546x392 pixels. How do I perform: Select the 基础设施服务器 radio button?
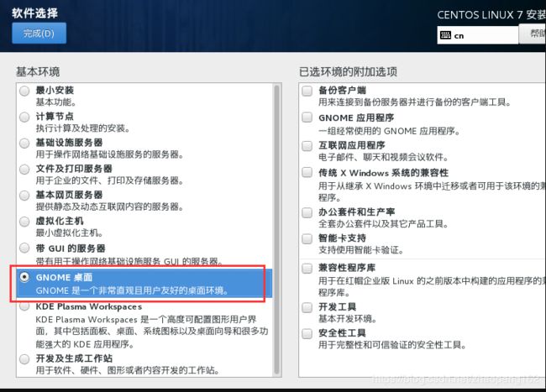tap(24, 144)
